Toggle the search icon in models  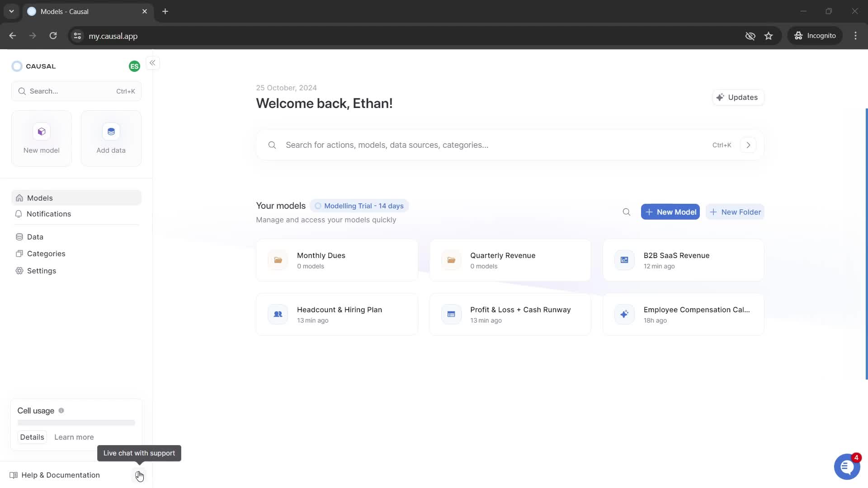click(627, 211)
